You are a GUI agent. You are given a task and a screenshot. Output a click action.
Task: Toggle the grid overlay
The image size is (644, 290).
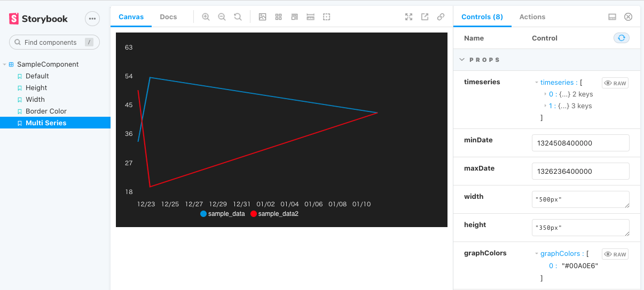278,17
